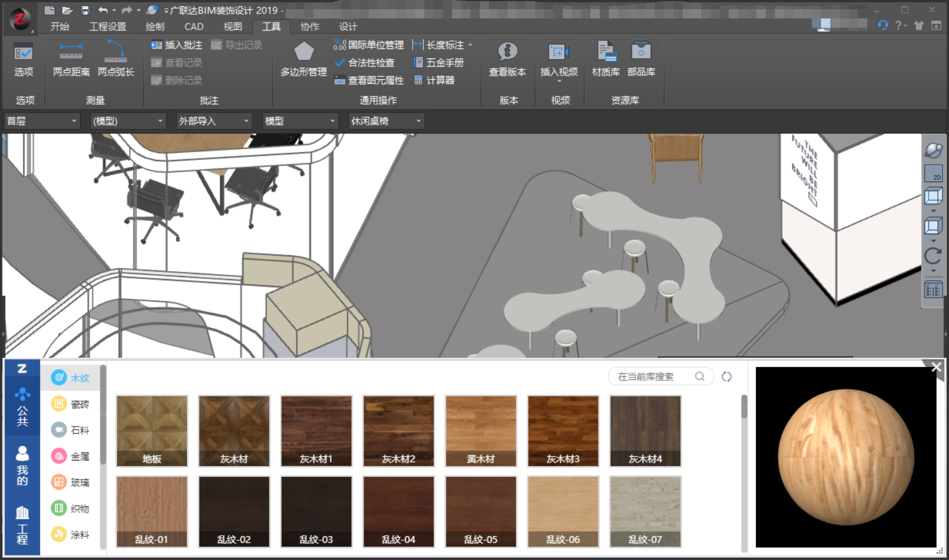Open the 视图 ribbon tab
The width and height of the screenshot is (949, 560).
(x=232, y=26)
